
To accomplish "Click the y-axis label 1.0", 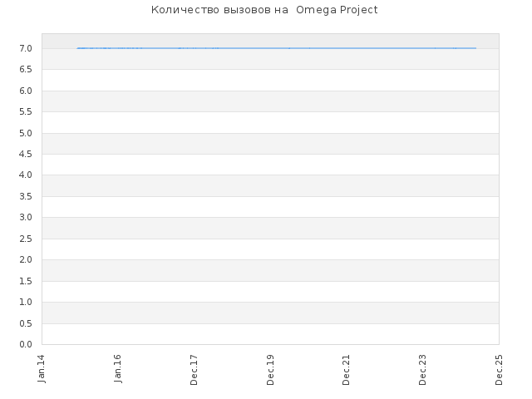I will pos(26,303).
